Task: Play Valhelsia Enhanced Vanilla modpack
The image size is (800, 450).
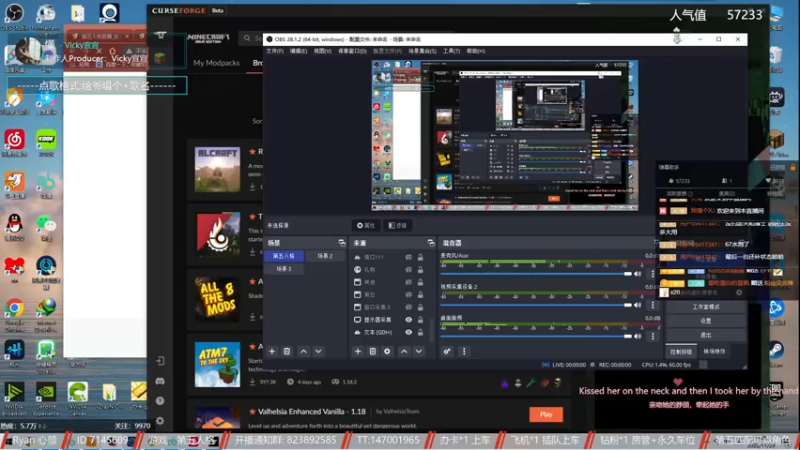Action: [546, 414]
